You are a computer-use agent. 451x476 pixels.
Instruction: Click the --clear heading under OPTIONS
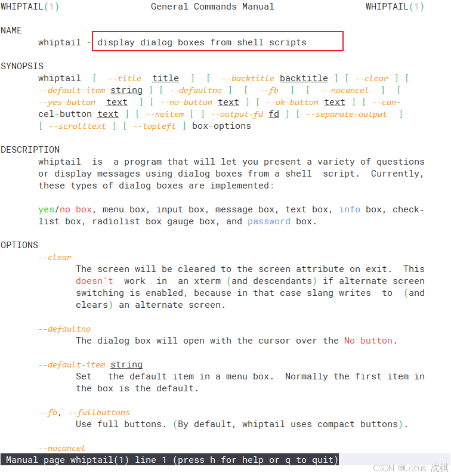coord(55,258)
